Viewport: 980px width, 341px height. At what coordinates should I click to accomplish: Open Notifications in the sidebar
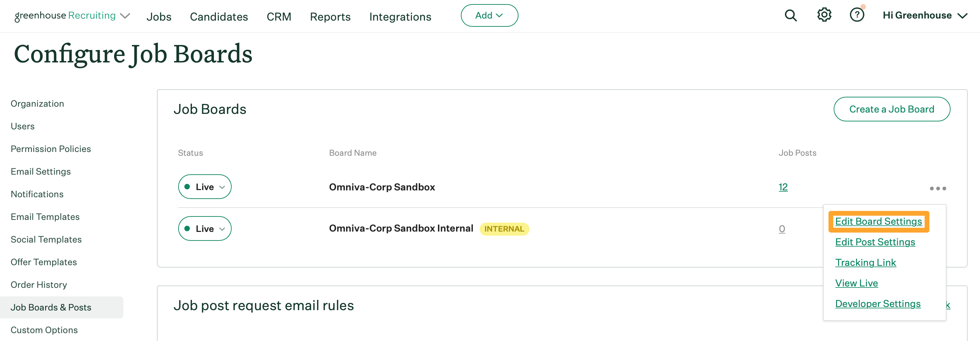click(x=37, y=194)
